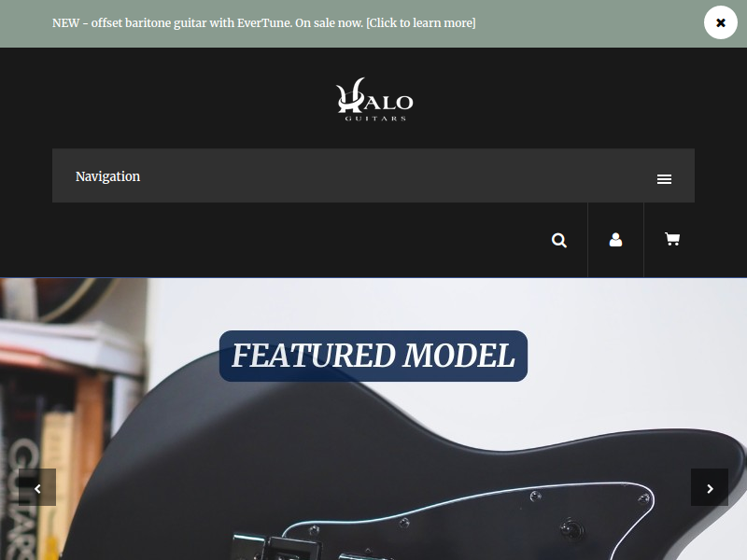The image size is (747, 560).
Task: Go to the previous slide arrow
Action: coord(37,487)
